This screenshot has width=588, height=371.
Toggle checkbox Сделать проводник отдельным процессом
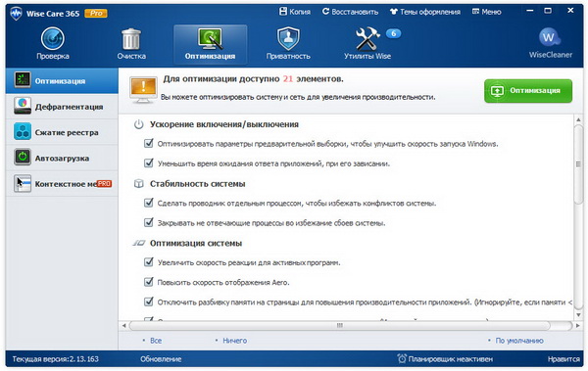[x=149, y=203]
